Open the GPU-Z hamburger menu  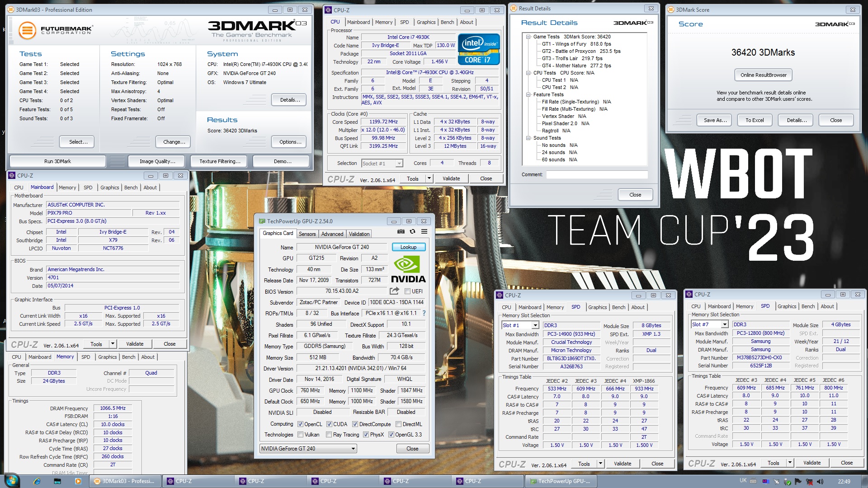424,232
